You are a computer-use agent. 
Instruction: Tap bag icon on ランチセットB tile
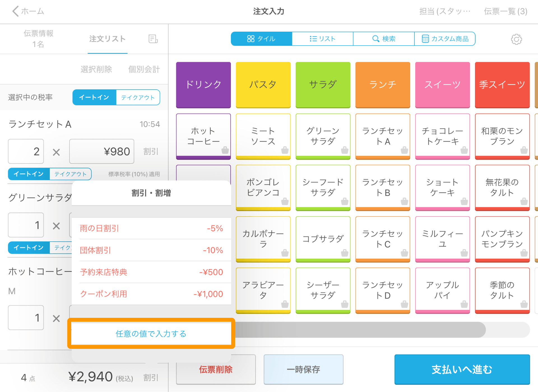(404, 201)
